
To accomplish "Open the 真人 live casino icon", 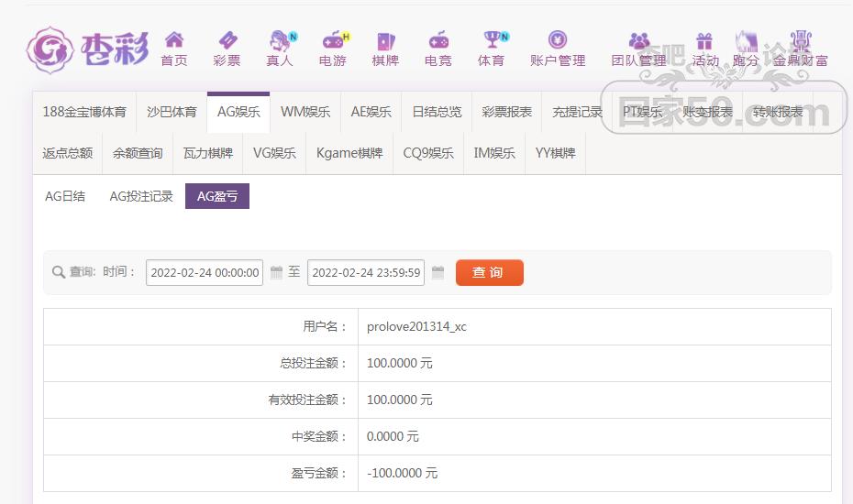I will pyautogui.click(x=281, y=39).
